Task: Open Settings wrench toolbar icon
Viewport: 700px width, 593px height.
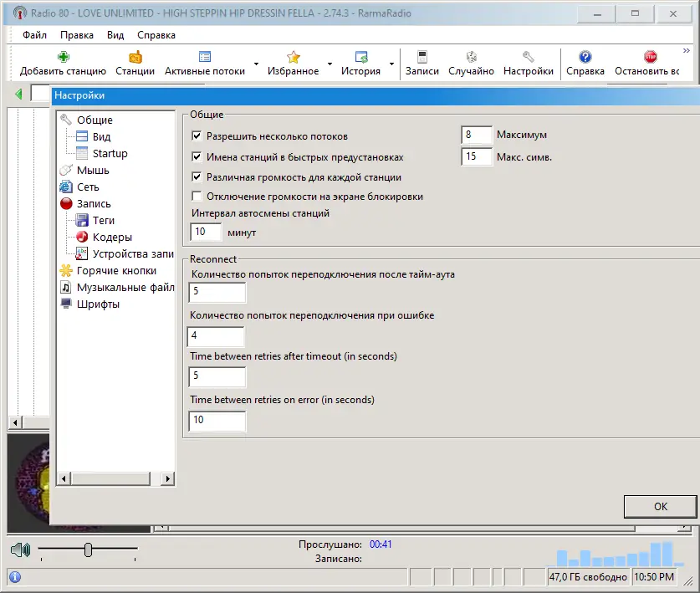Action: coord(528,57)
